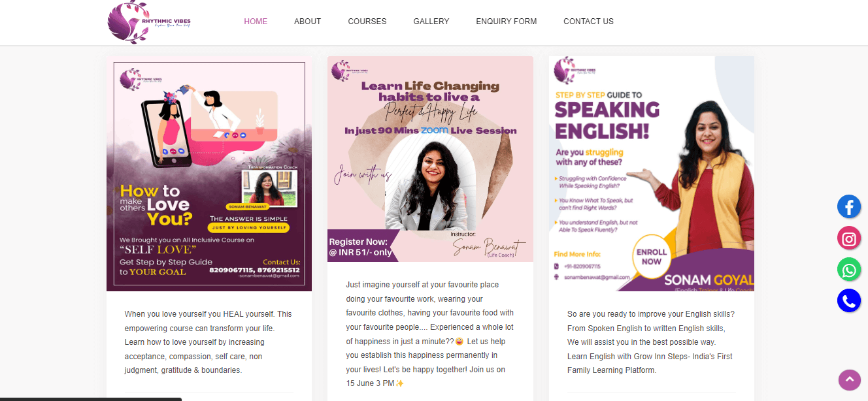
Task: Go to the COURSES menu
Action: pos(367,22)
